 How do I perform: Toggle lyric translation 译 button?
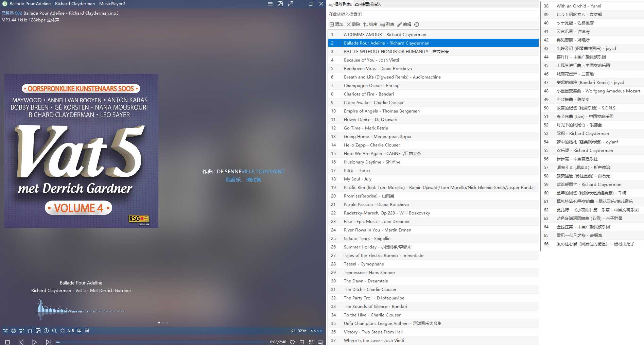click(x=79, y=331)
